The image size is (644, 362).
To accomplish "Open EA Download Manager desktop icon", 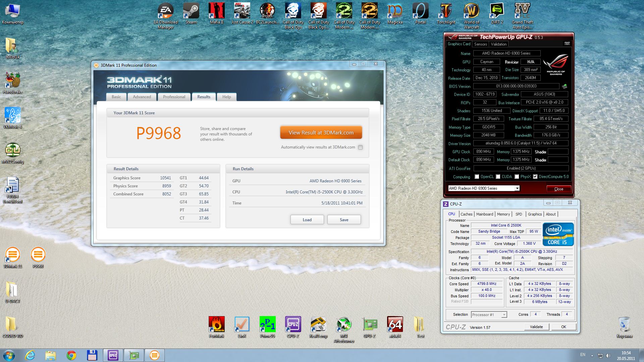I will (x=166, y=16).
